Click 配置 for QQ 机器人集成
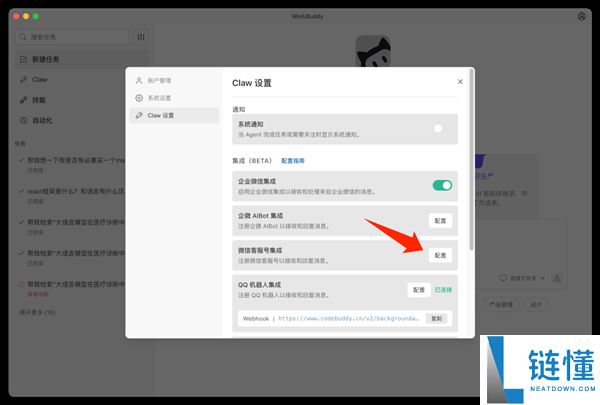 click(419, 290)
